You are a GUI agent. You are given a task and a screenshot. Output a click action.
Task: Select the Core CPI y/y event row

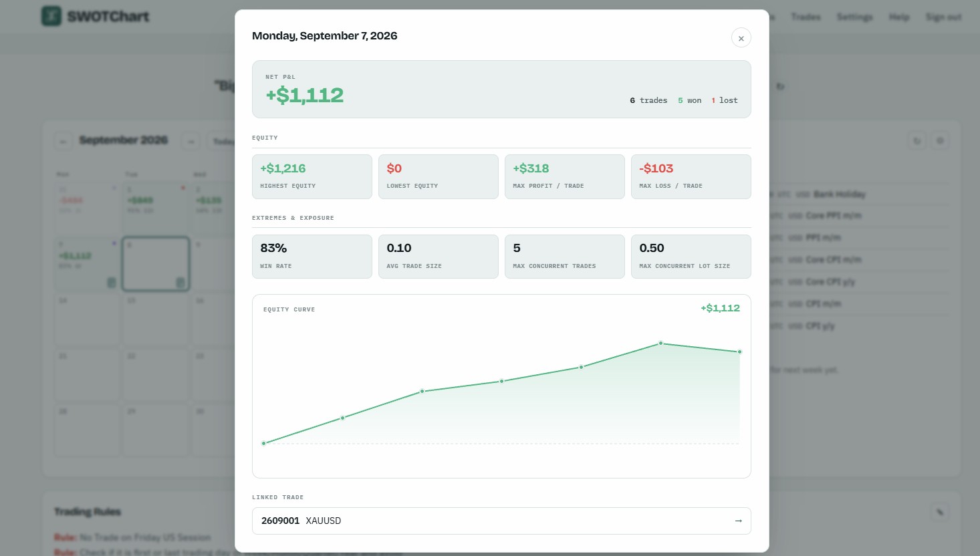click(x=830, y=281)
